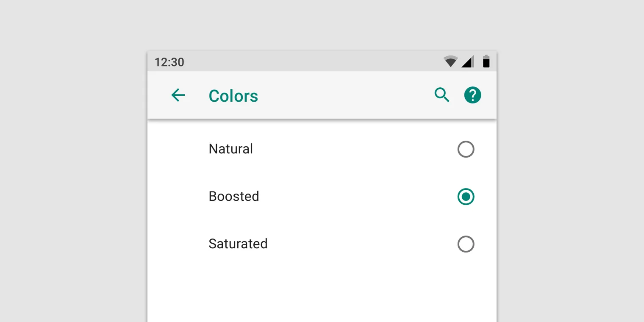The height and width of the screenshot is (322, 644).
Task: Click app bar space between Colors and search
Action: click(x=343, y=95)
